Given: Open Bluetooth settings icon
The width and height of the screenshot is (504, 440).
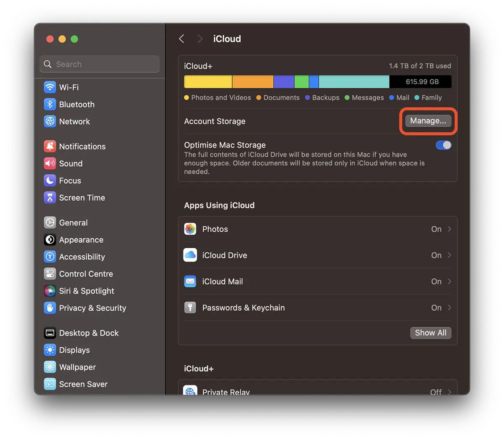Looking at the screenshot, I should [x=50, y=105].
